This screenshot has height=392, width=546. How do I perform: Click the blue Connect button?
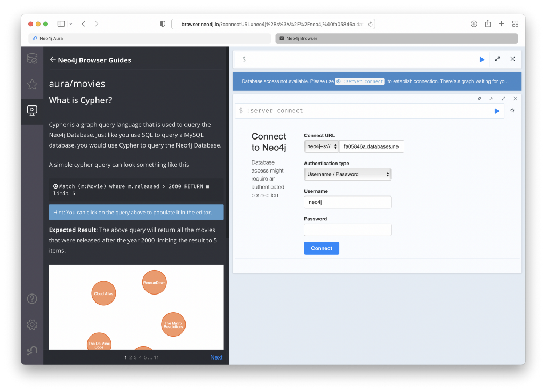coord(322,248)
